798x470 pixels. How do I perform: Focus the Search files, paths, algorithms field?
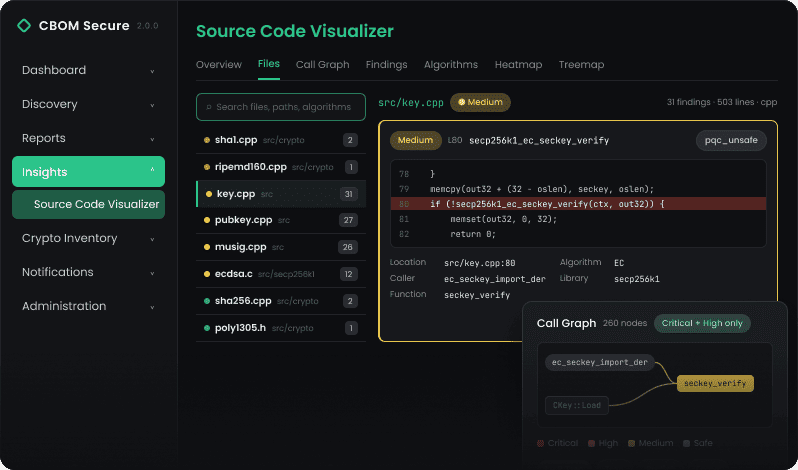[x=281, y=107]
